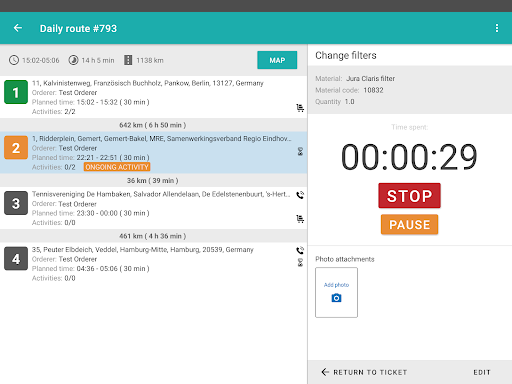Tap the hourglass icon on stop 2
Image resolution: width=512 pixels, height=384 pixels.
(x=300, y=152)
